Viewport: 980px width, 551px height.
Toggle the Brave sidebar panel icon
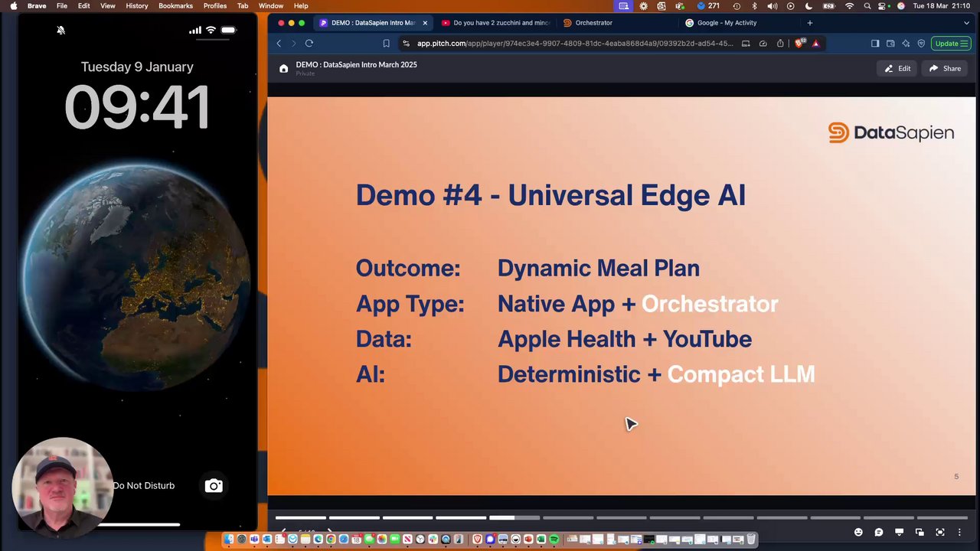875,44
